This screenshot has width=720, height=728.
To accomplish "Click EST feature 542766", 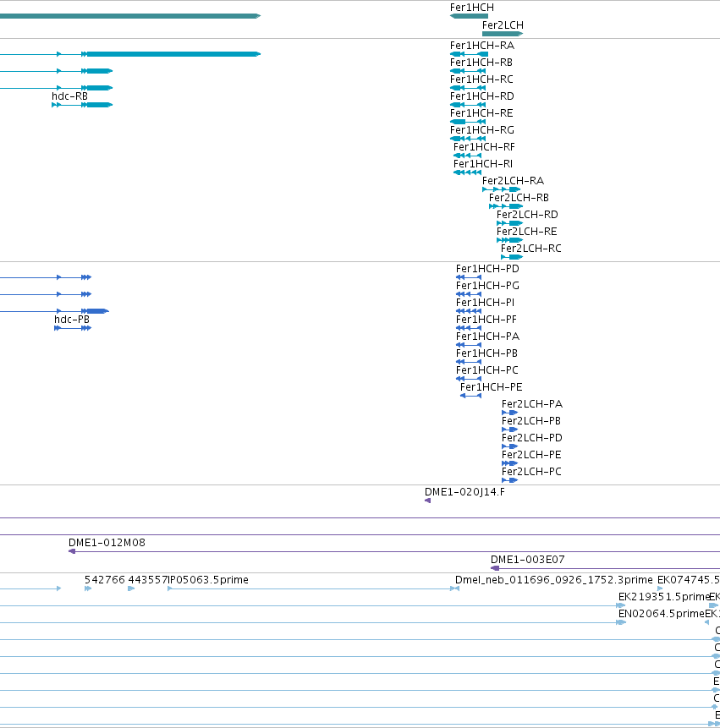I will tap(88, 588).
